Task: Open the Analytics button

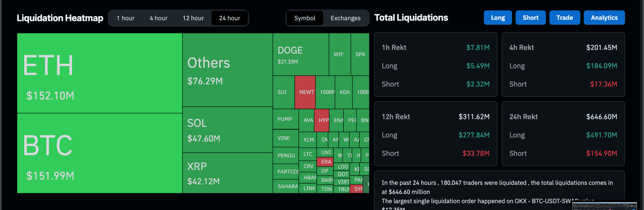Action: [604, 18]
